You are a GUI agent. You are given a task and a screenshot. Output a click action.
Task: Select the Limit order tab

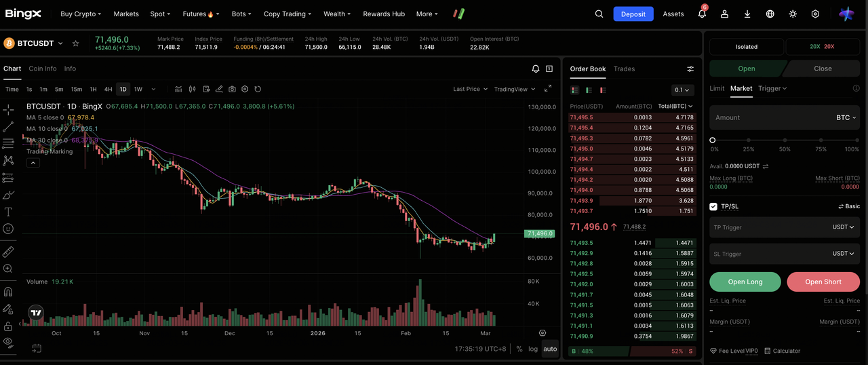(x=717, y=88)
